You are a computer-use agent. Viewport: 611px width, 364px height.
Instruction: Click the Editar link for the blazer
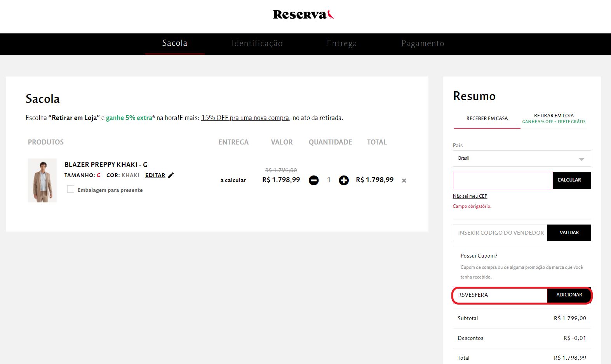tap(155, 175)
